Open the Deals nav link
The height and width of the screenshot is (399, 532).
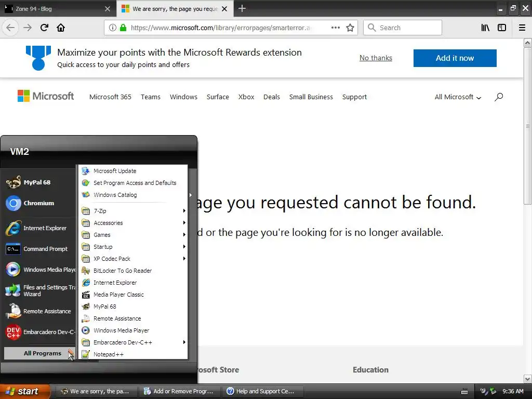click(x=271, y=97)
